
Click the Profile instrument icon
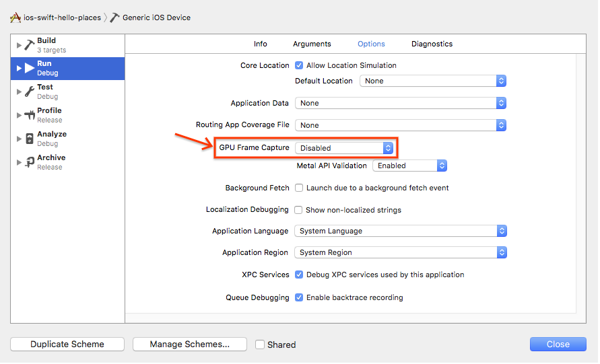click(29, 115)
